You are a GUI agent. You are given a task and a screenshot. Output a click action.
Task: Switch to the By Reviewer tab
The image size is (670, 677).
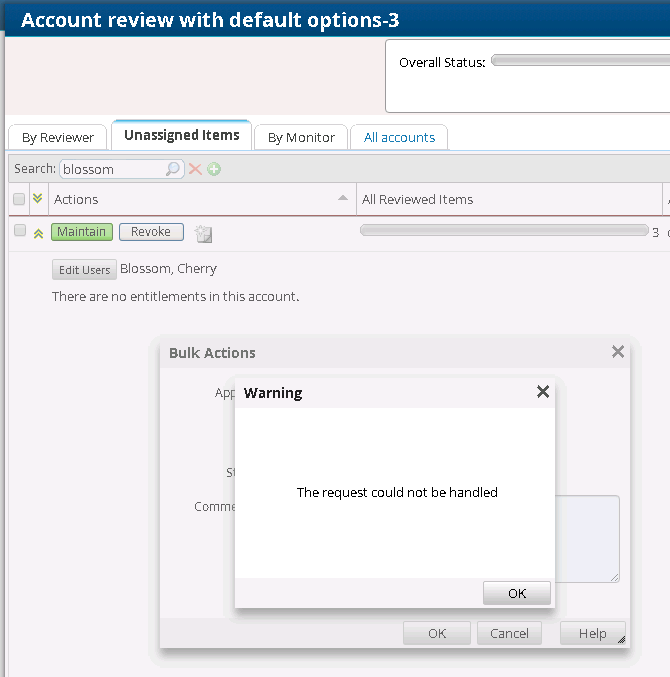(x=58, y=138)
